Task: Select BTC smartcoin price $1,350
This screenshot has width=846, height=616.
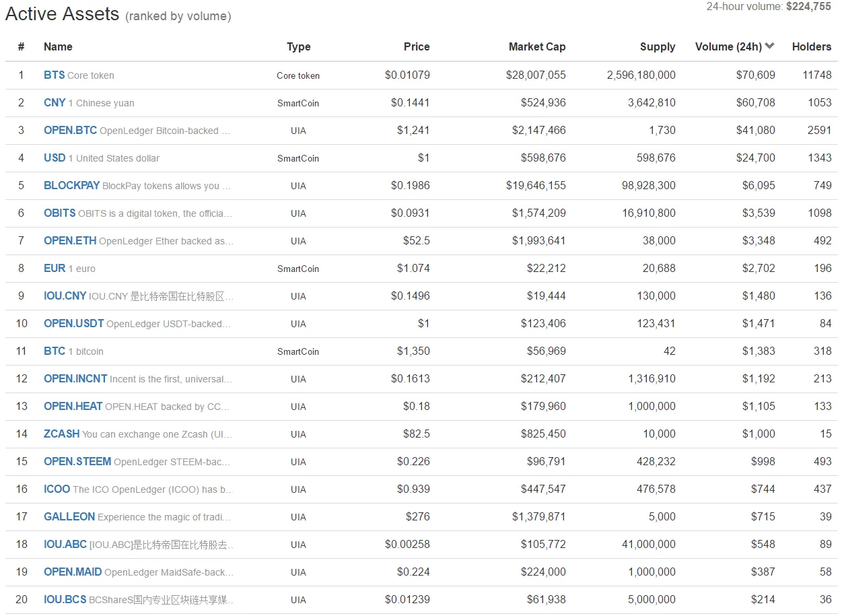Action: click(413, 351)
